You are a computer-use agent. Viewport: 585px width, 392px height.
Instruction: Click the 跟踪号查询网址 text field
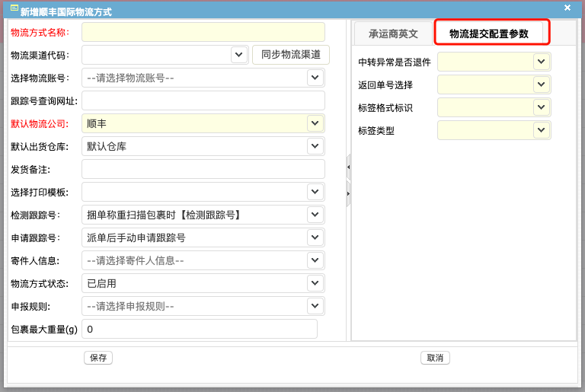tap(203, 100)
